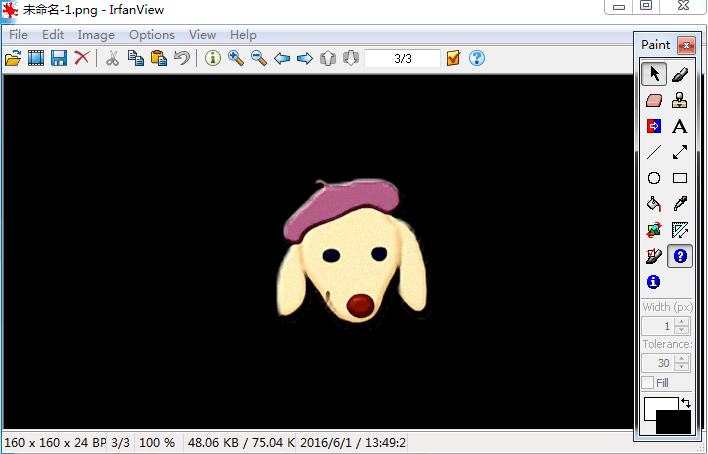Open the Image menu
This screenshot has width=708, height=454.
96,35
